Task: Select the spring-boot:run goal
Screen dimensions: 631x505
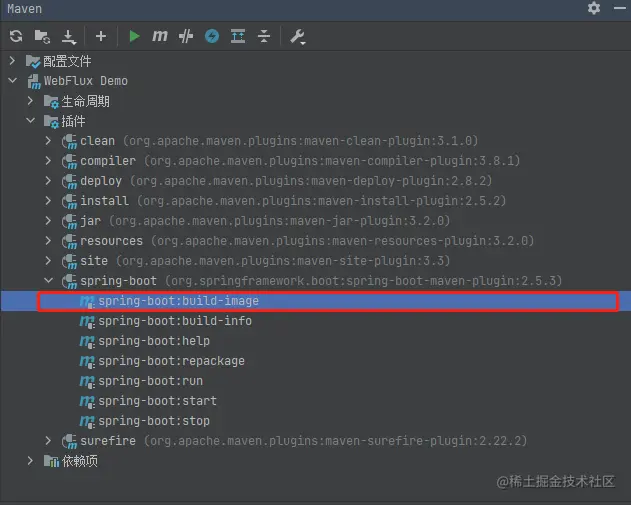Action: click(151, 381)
